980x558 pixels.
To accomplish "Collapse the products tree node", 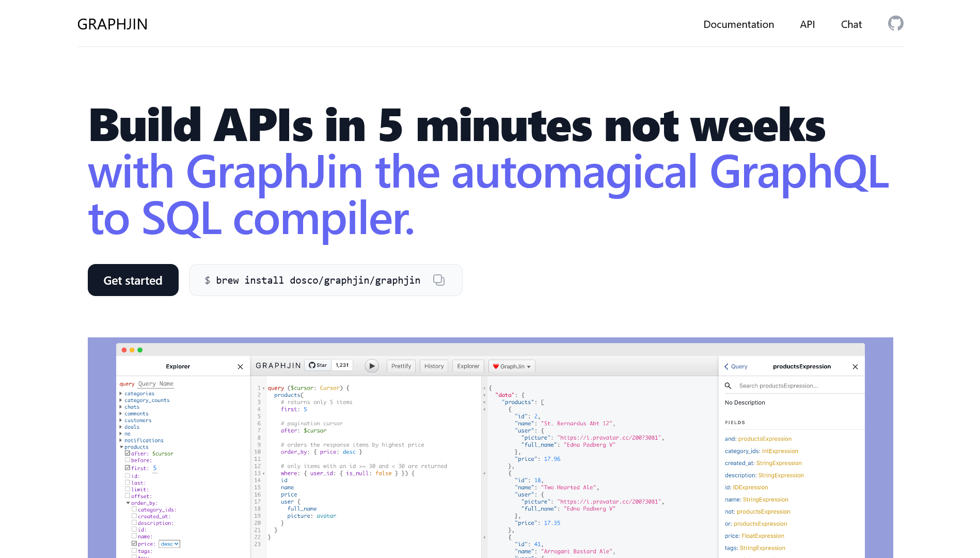I will coord(121,447).
